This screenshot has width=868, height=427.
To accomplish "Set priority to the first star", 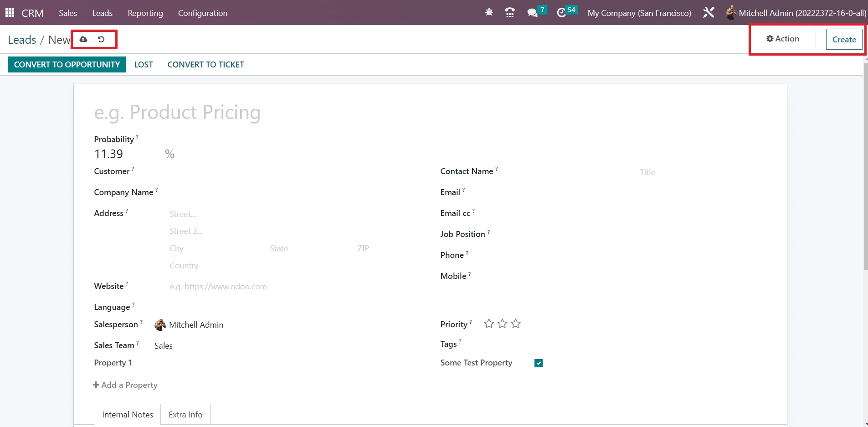I will [489, 324].
